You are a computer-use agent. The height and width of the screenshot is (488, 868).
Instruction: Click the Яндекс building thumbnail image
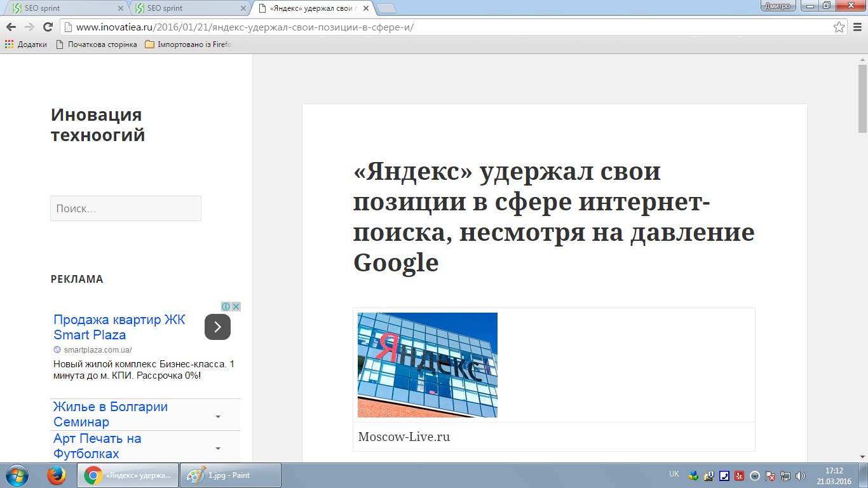pos(428,365)
